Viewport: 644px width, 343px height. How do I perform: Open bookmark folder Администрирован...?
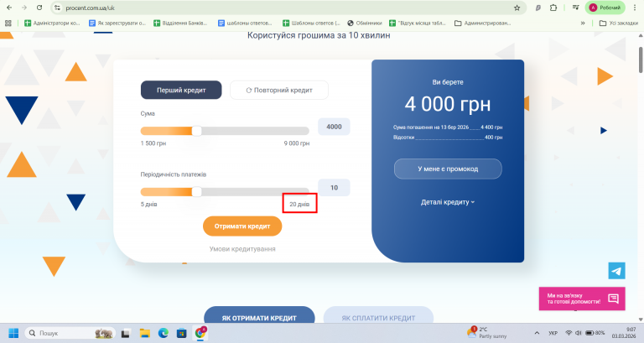pos(483,23)
